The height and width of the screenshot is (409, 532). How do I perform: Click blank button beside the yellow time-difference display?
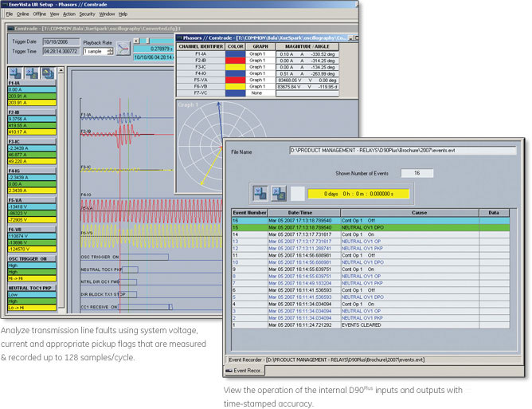298,193
